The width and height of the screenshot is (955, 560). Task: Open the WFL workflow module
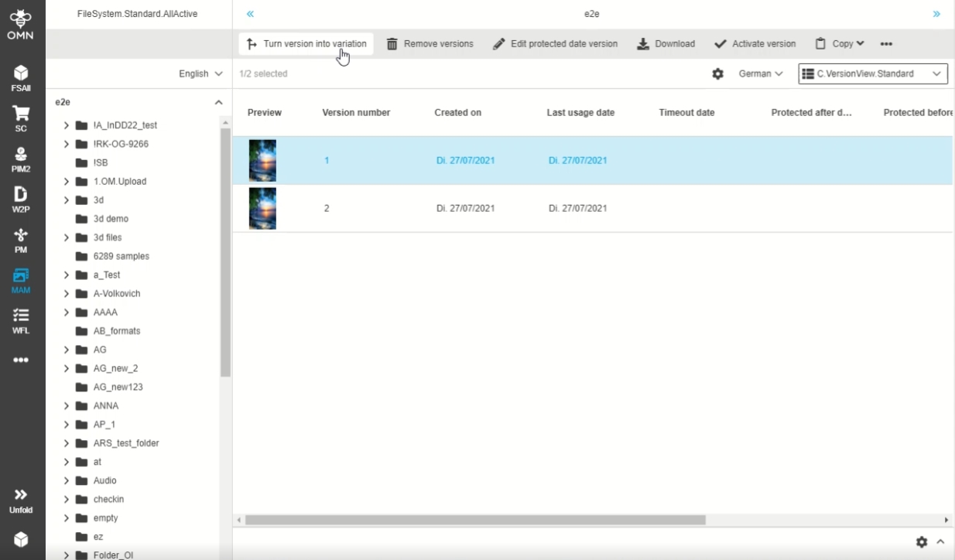[x=22, y=320]
